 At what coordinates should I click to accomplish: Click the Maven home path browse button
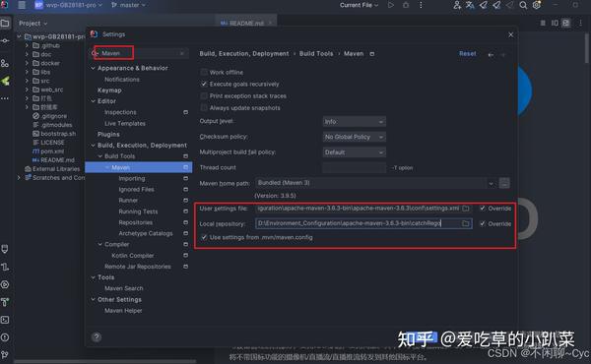[x=504, y=183]
